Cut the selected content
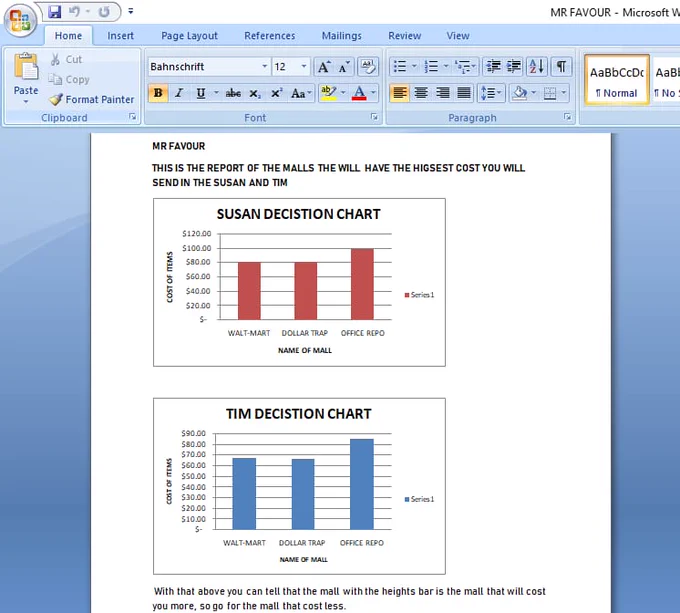 pyautogui.click(x=66, y=59)
